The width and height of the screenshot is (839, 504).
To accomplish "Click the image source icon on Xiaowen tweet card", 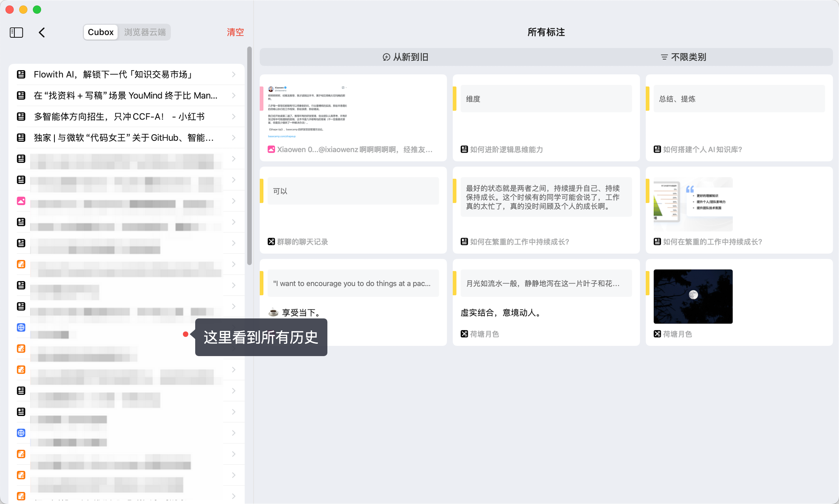I will (272, 149).
